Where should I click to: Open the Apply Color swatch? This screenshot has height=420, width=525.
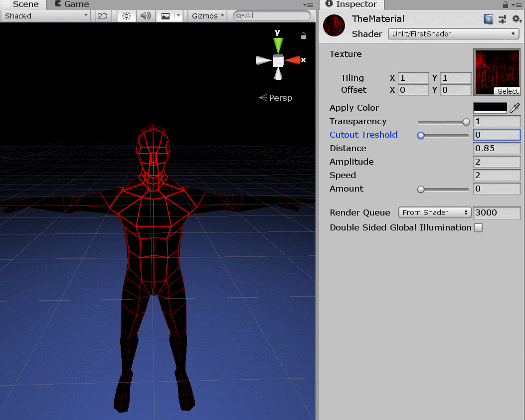tap(490, 108)
